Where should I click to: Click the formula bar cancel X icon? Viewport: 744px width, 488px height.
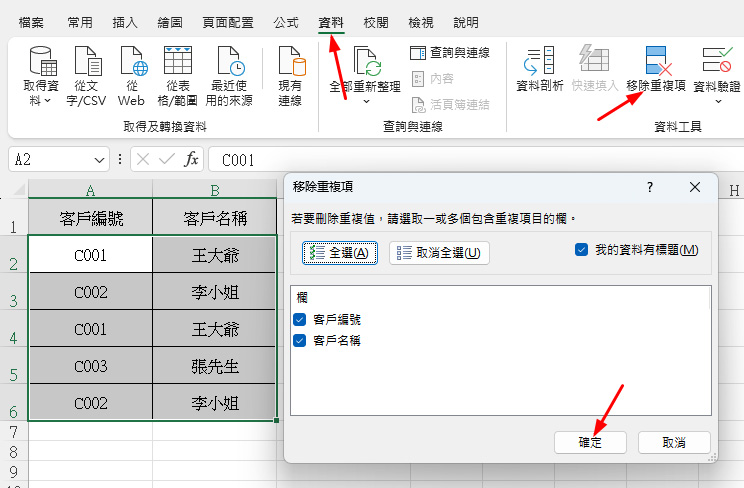[x=143, y=160]
